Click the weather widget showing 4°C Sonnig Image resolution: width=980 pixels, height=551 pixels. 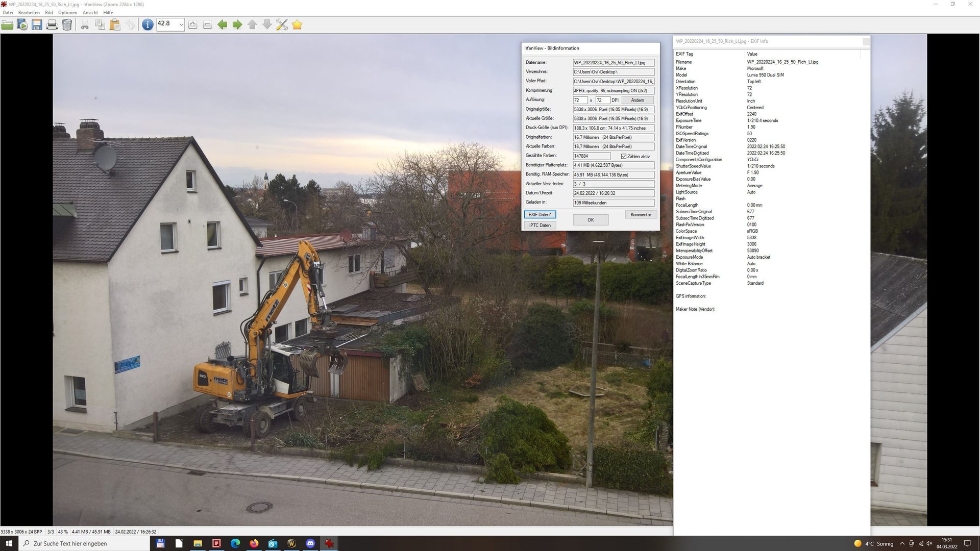point(874,543)
